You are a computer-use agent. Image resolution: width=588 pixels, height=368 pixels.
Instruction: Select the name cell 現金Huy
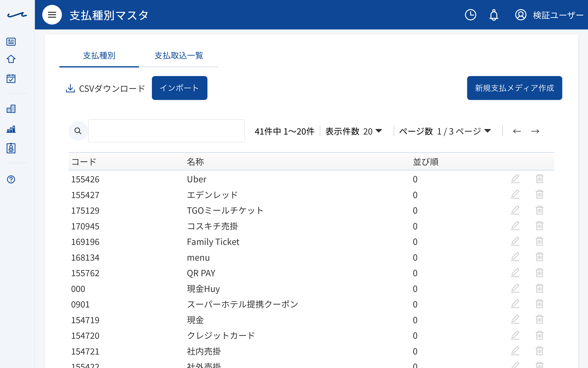203,289
